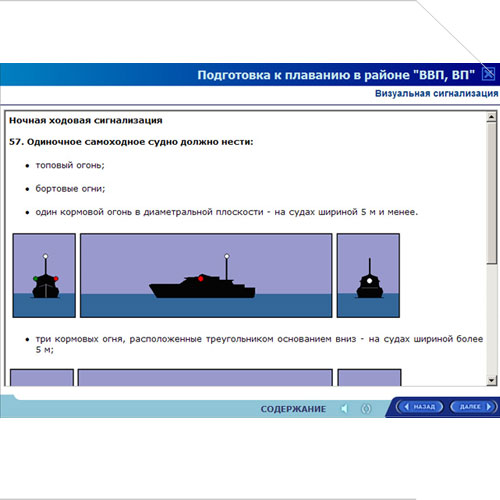Select the front-view ship image with green and red lights
500x500 pixels.
pyautogui.click(x=44, y=275)
